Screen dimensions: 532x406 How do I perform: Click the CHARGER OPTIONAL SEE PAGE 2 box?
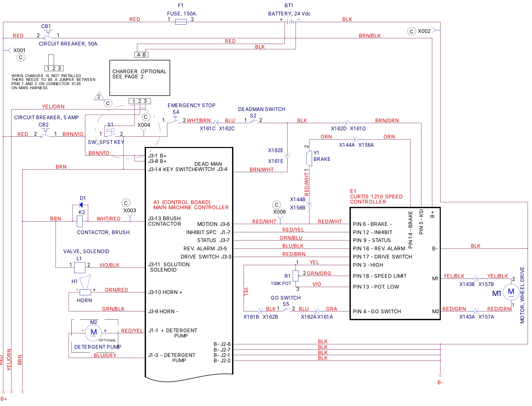(x=140, y=78)
